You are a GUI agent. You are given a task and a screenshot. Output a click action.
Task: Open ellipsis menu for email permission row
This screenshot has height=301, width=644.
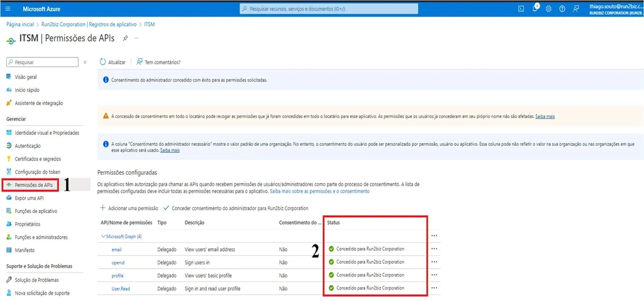tap(434, 248)
